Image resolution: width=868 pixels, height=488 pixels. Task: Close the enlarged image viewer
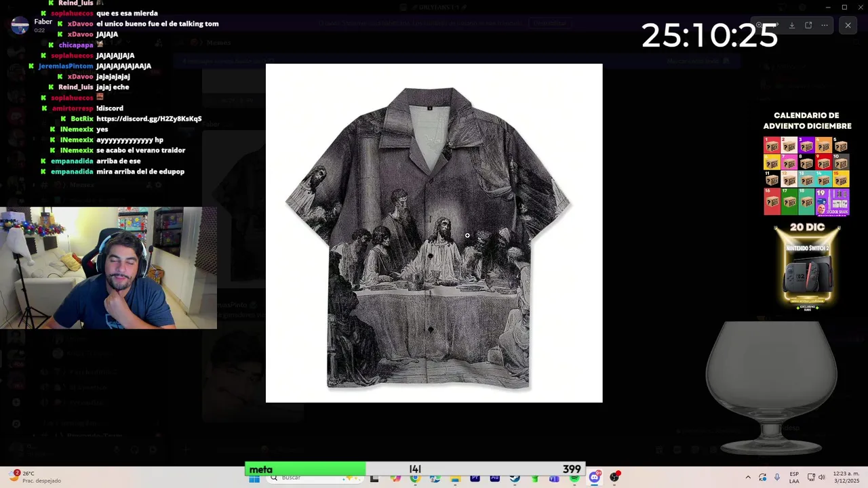848,25
